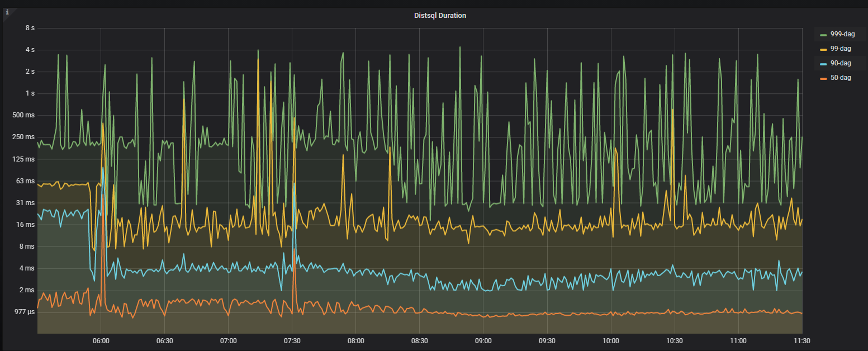Click the 8 s y-axis label

point(30,27)
